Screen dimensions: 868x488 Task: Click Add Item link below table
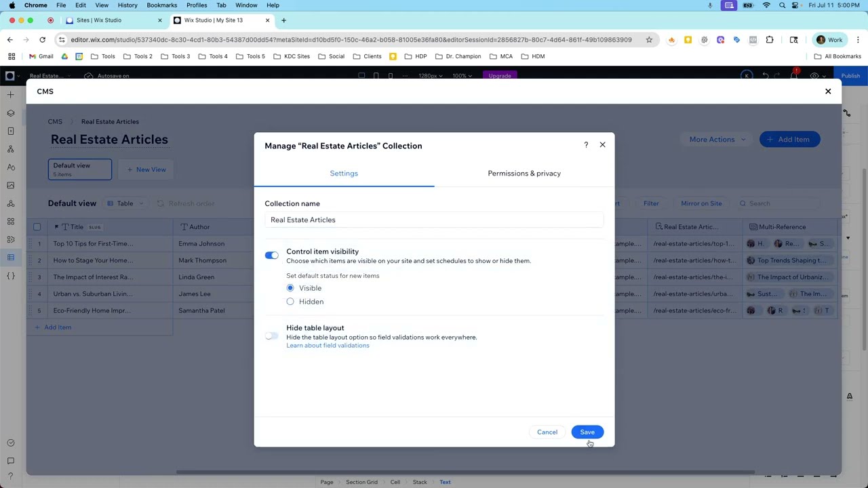coord(53,327)
